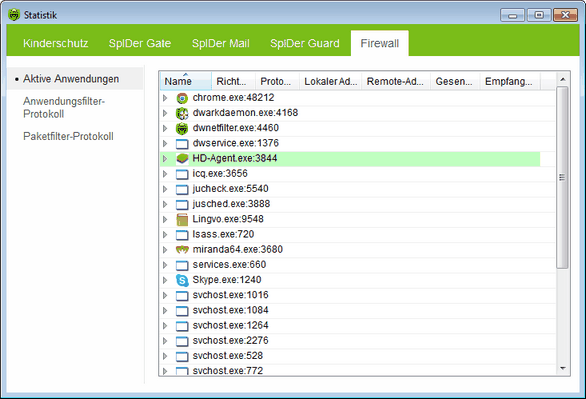Select the svchost.exe:1016 row
The width and height of the screenshot is (586, 399).
[x=358, y=296]
